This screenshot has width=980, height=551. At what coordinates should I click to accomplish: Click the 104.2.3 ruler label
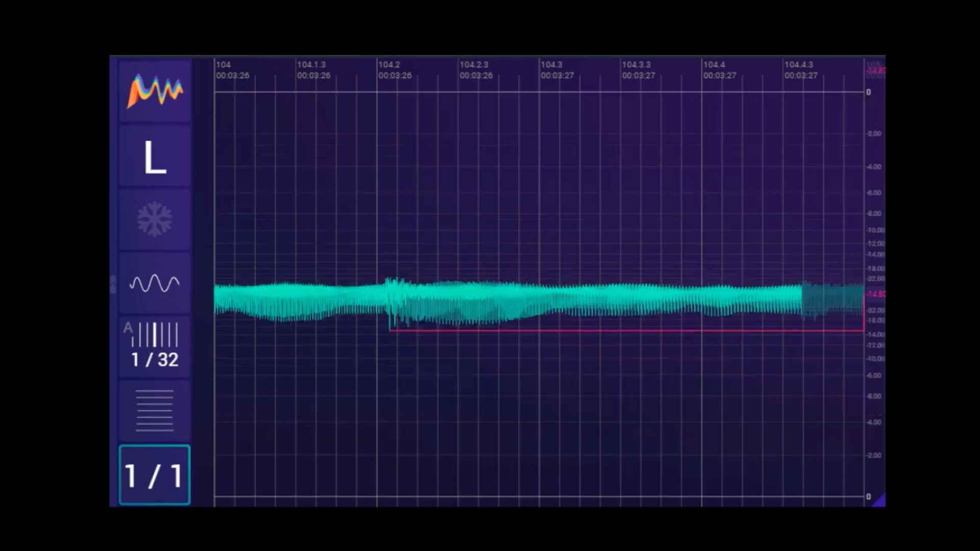coord(474,65)
